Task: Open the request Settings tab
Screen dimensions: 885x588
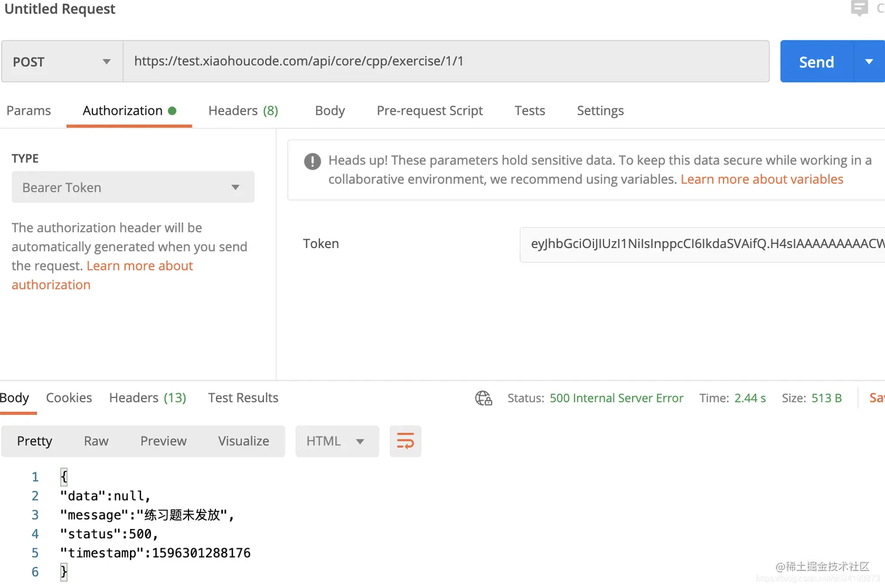Action: 601,111
